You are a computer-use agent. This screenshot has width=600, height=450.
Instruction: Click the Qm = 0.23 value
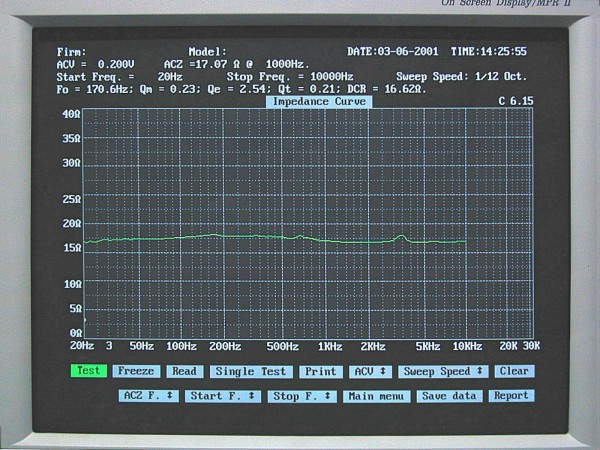(x=170, y=90)
